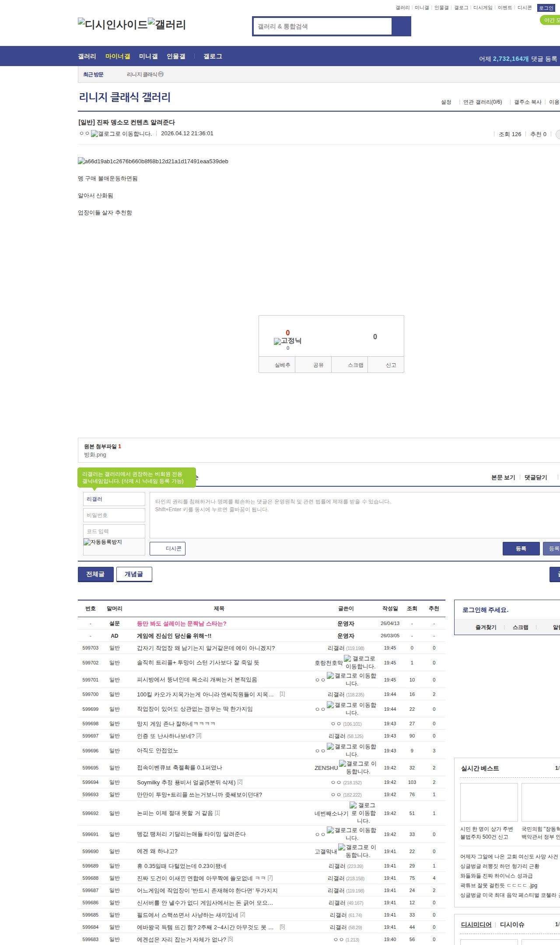Viewport: 560px width, 945px height.
Task: Click the 로그인 button at the top
Action: click(x=546, y=8)
